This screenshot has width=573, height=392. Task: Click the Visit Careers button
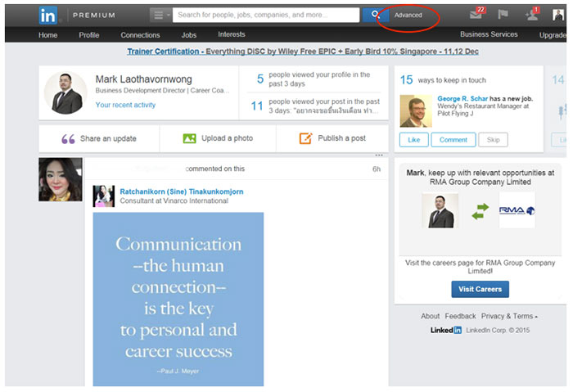[x=481, y=290]
